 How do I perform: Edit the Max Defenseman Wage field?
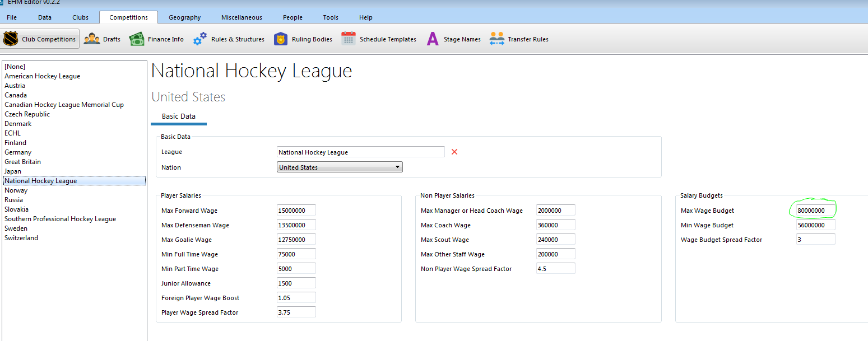[296, 225]
